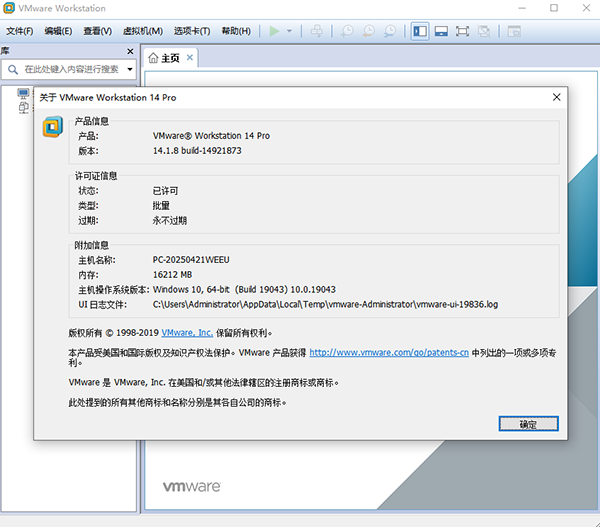
Task: Close the 关于 VMware Workstation 14 Pro dialog
Action: (556, 97)
